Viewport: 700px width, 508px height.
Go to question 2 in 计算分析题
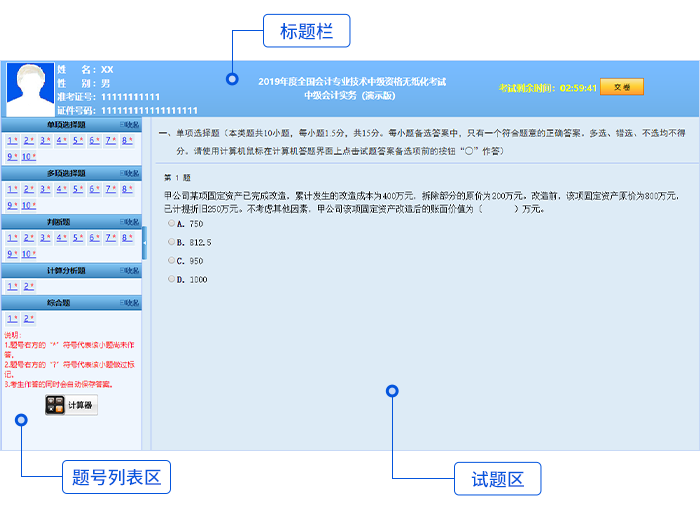pyautogui.click(x=29, y=286)
